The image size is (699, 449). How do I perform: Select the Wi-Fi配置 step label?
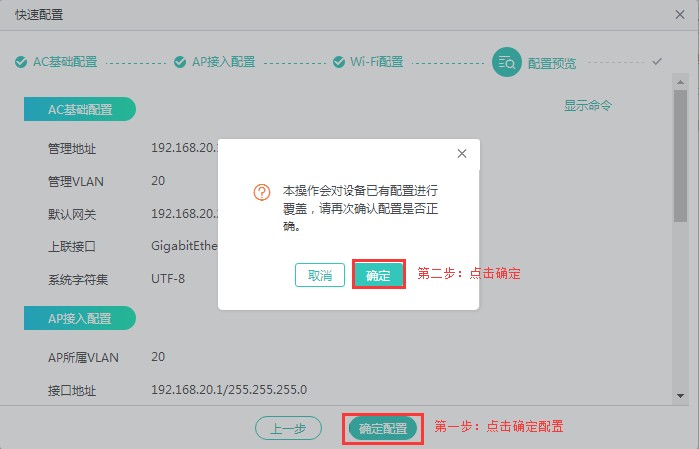tap(376, 62)
